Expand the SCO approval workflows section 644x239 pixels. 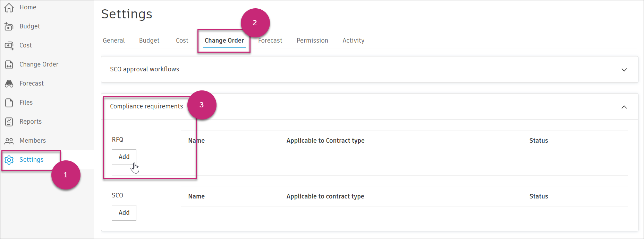(624, 70)
